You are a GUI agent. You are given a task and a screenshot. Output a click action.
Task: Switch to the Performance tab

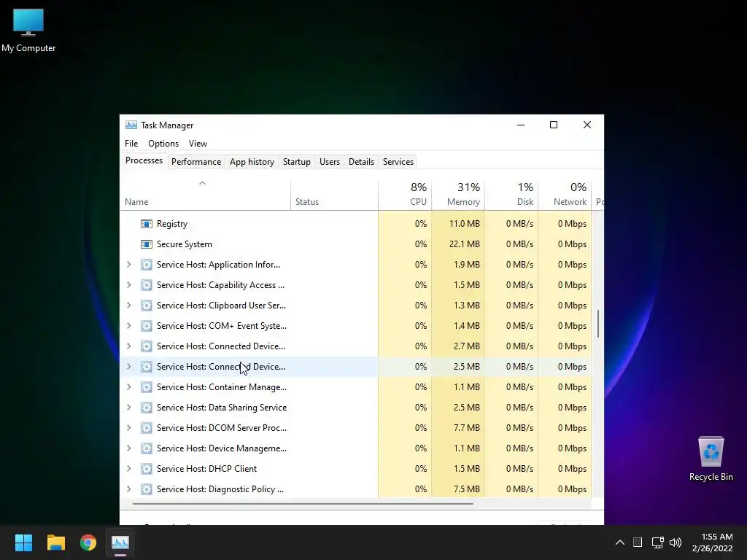click(x=196, y=162)
